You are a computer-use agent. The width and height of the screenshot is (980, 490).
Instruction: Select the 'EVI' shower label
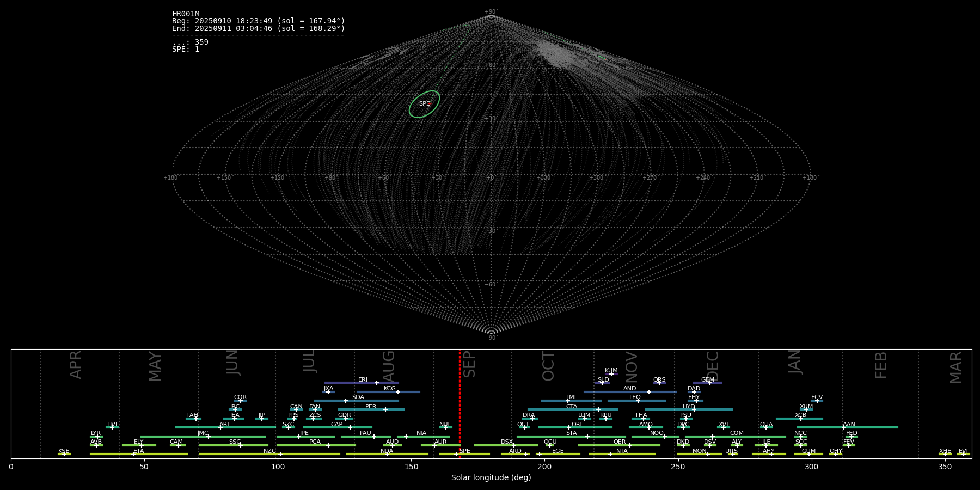(963, 451)
